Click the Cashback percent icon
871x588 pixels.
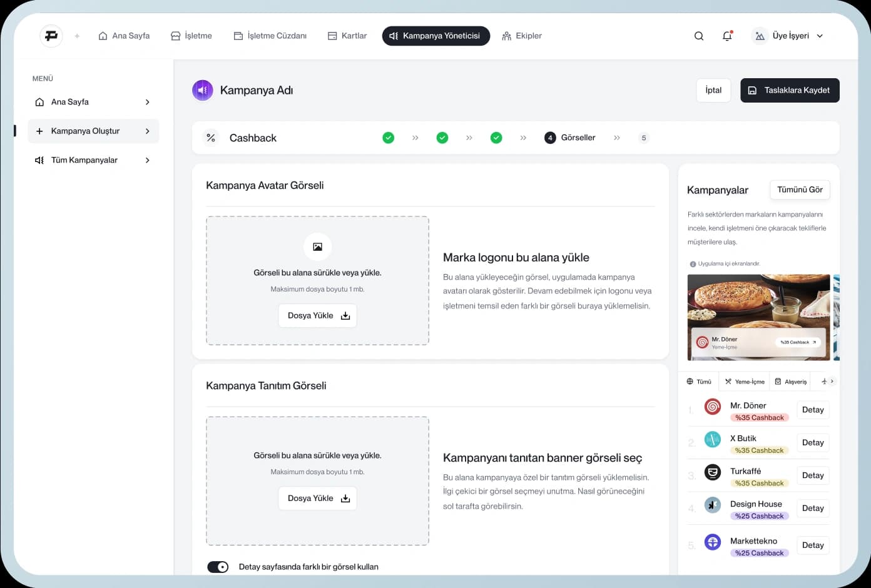(x=211, y=138)
